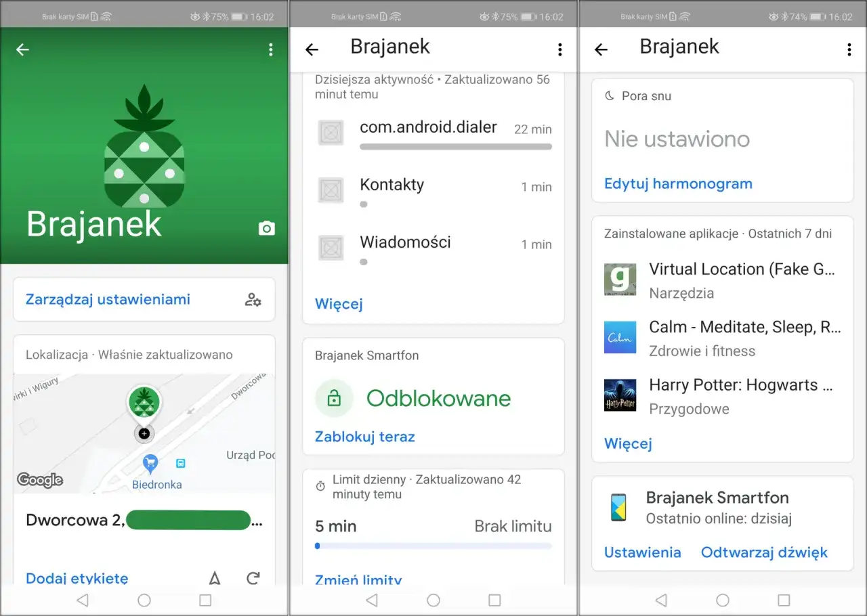Tap the recent apps button under the right screen
The width and height of the screenshot is (867, 616).
pyautogui.click(x=784, y=600)
